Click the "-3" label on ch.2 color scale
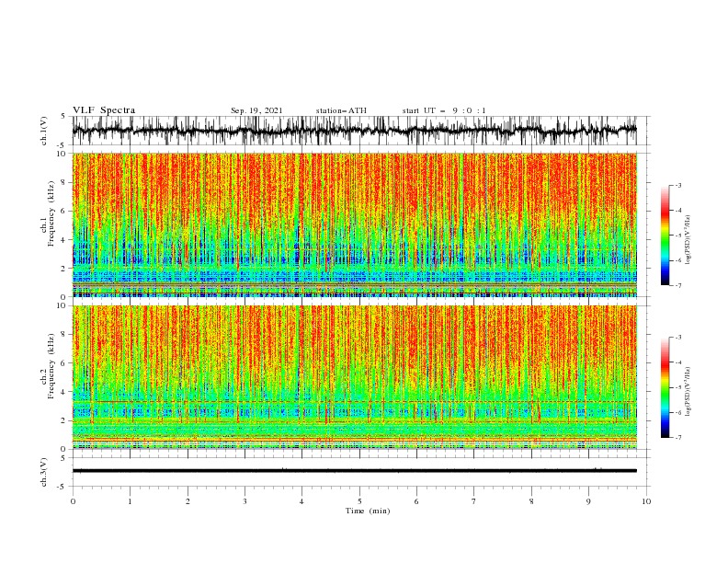Viewport: 728px width, 563px height. [678, 338]
